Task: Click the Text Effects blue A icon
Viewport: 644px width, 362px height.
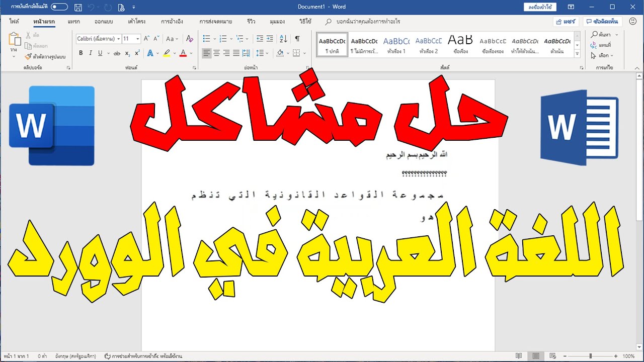Action: [x=150, y=53]
